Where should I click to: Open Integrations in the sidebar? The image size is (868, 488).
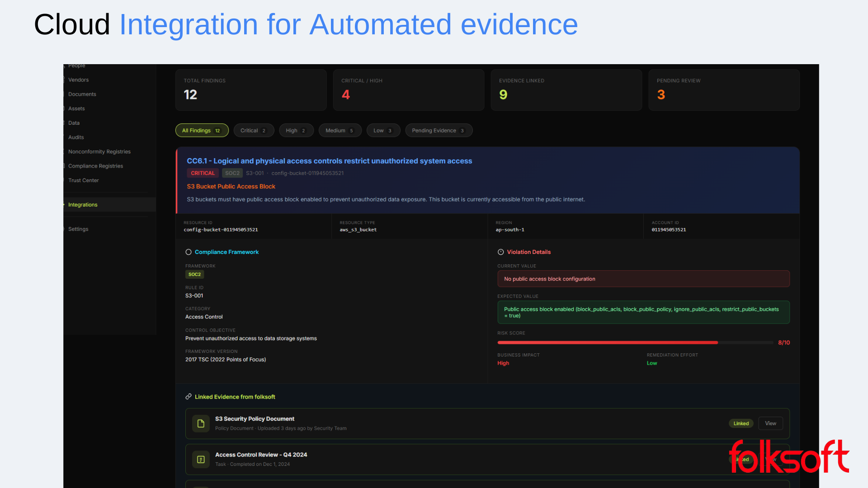(x=83, y=205)
